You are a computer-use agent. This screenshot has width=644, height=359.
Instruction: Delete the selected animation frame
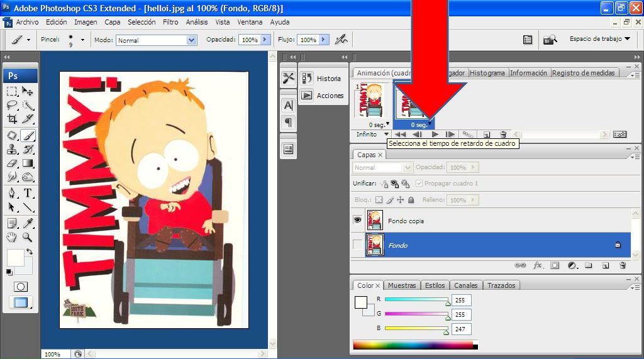click(x=503, y=135)
